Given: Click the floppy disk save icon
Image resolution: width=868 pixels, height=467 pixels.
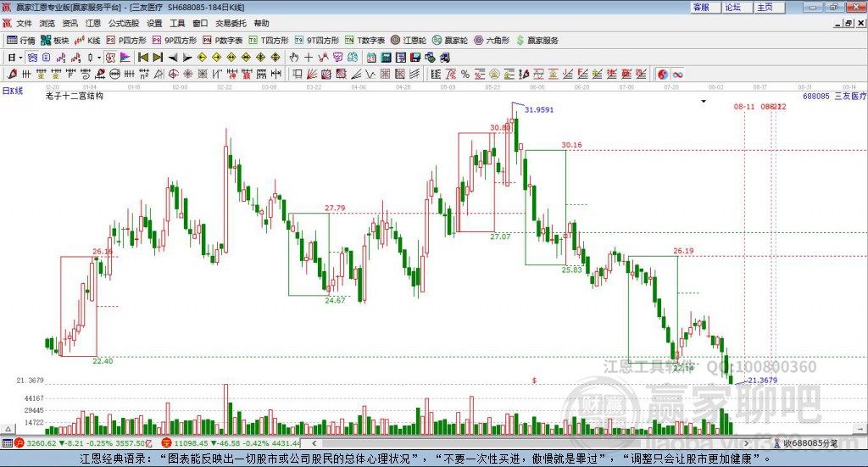Looking at the screenshot, I should (415, 58).
